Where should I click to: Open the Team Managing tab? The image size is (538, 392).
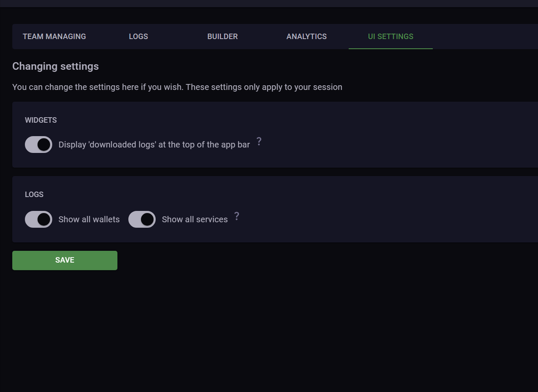pyautogui.click(x=54, y=36)
